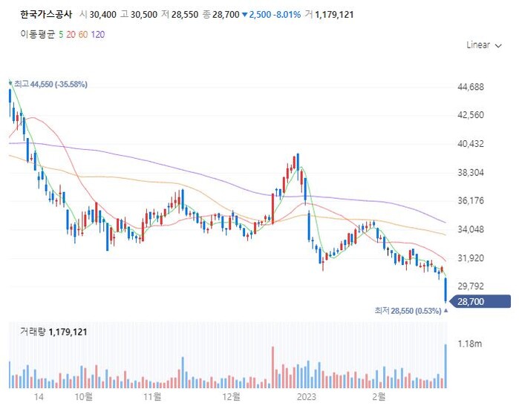519x420 pixels.
Task: Select the 12월 date axis label
Action: pos(232,397)
